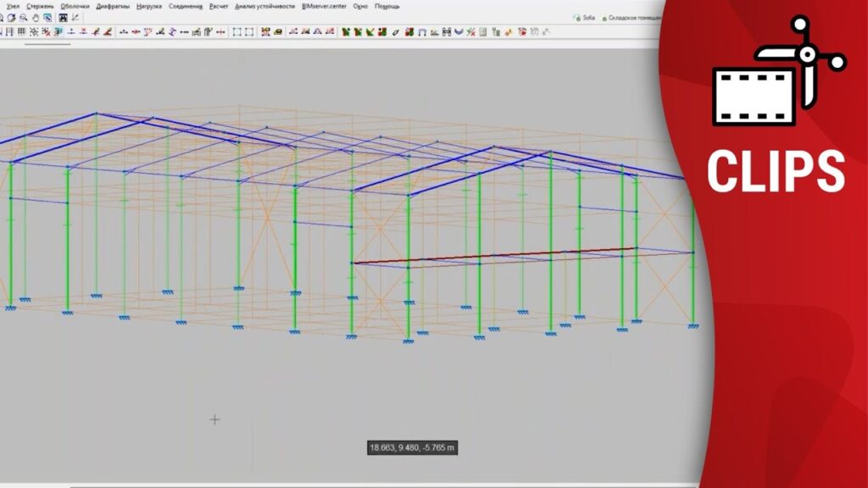The width and height of the screenshot is (868, 488).
Task: Toggle the highlighted cyan node display button
Action: click(58, 32)
